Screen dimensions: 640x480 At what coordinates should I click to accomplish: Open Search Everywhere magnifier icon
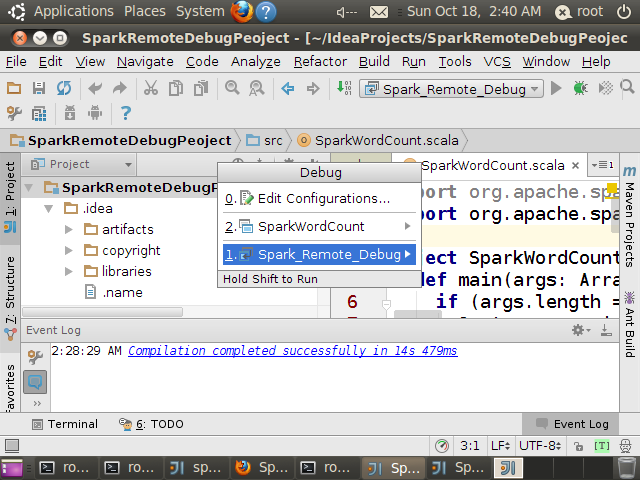[627, 87]
